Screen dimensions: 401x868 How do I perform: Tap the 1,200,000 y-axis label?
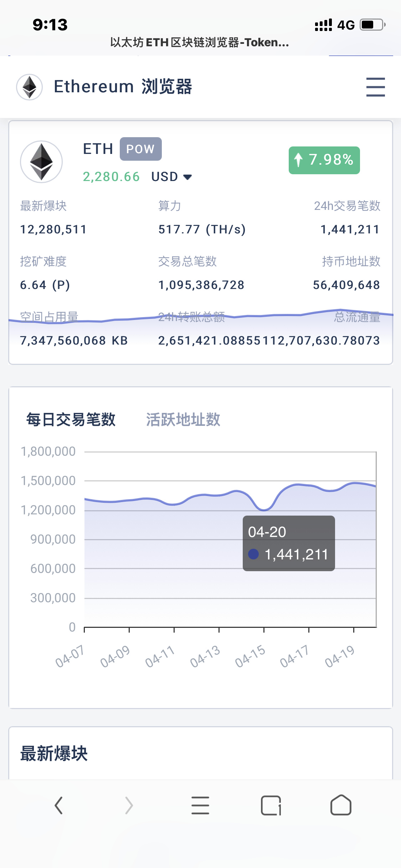pos(48,510)
